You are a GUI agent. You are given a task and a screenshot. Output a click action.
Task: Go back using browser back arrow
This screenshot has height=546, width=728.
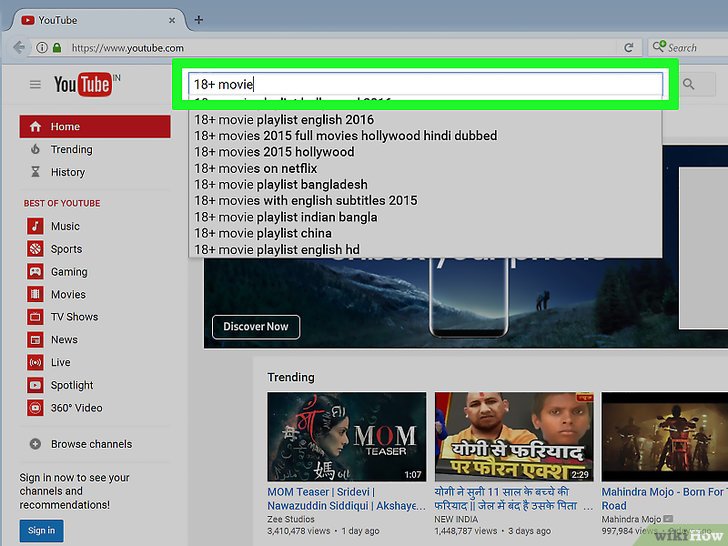[x=19, y=47]
